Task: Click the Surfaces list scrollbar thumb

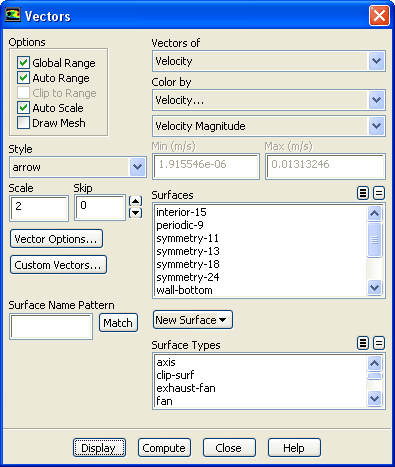Action: (x=374, y=240)
